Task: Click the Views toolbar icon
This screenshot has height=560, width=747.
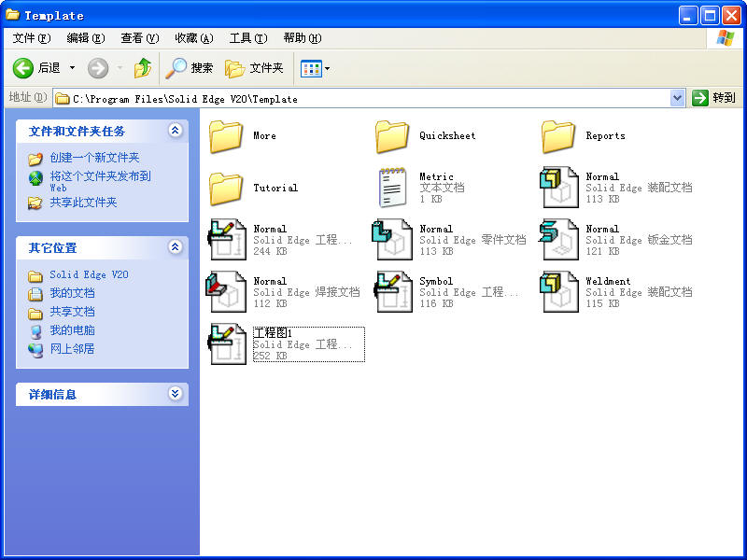Action: coord(311,68)
